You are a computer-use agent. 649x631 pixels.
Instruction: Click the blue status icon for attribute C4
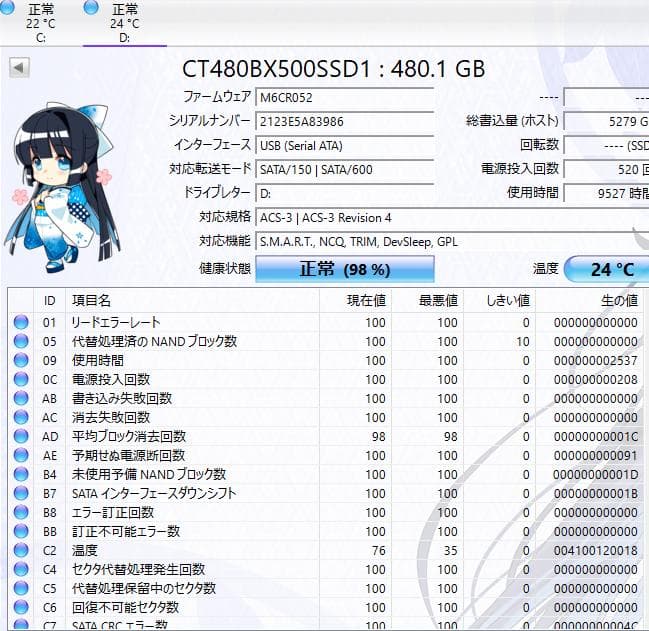[21, 569]
